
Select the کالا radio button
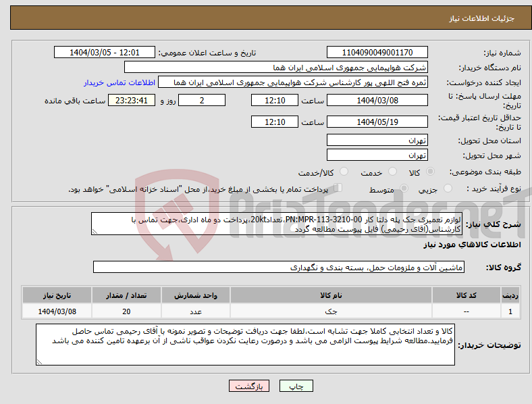[x=430, y=172]
